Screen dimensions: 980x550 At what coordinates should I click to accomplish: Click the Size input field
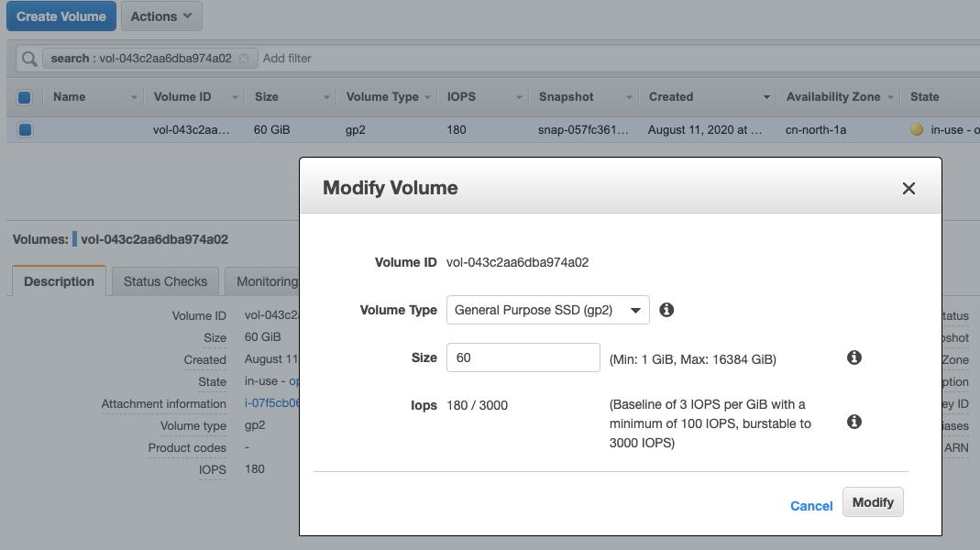[x=523, y=357]
